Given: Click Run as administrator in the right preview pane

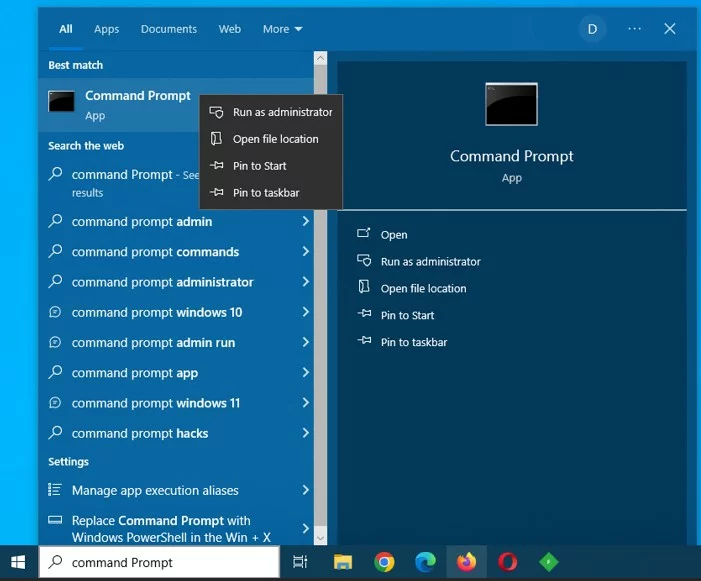Looking at the screenshot, I should click(x=431, y=261).
